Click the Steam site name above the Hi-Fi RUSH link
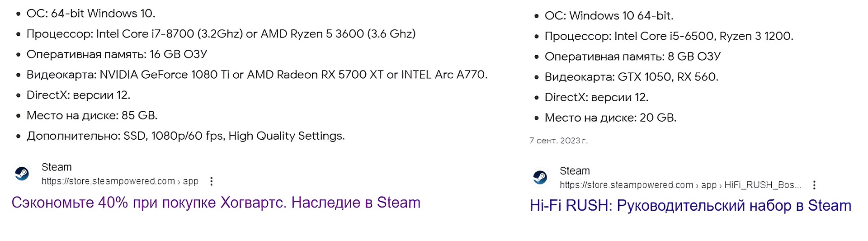 coord(575,171)
